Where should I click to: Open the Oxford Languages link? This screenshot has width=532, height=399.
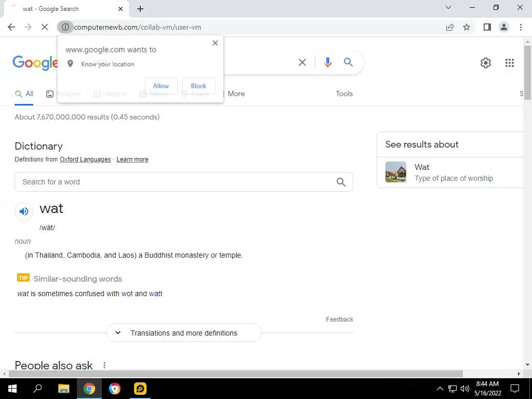coord(85,159)
